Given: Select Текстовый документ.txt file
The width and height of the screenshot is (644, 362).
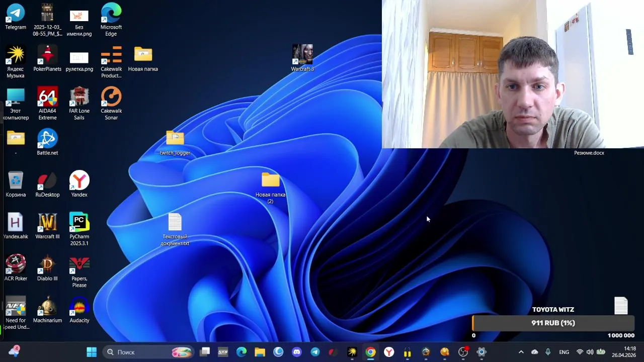Looking at the screenshot, I should (175, 229).
